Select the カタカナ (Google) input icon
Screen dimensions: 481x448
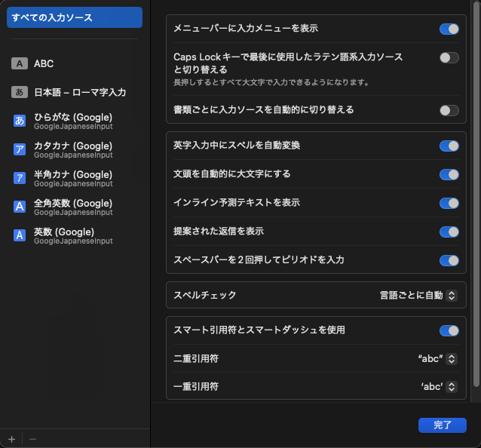coord(20,149)
